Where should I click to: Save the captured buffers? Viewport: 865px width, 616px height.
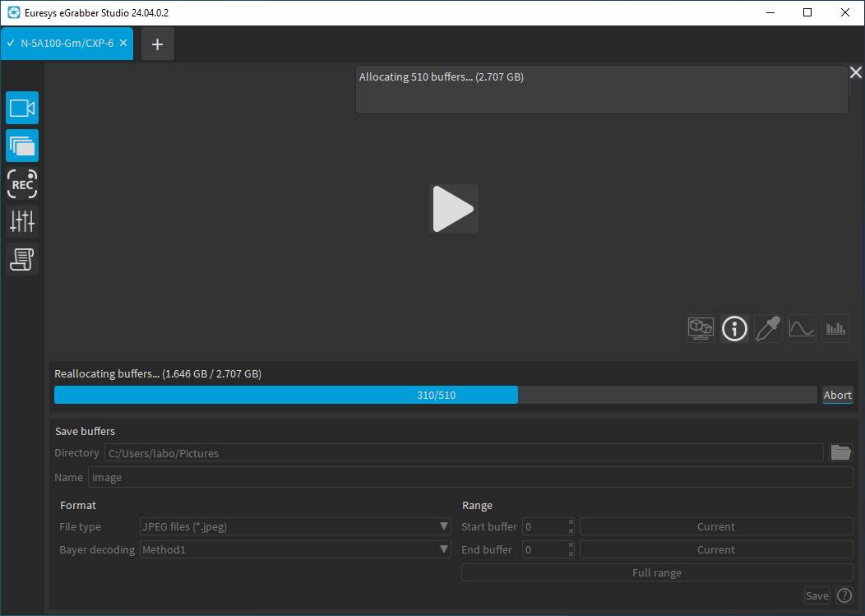pyautogui.click(x=816, y=595)
